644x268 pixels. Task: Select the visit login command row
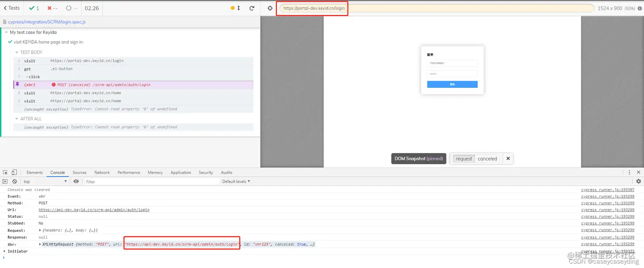pyautogui.click(x=133, y=61)
